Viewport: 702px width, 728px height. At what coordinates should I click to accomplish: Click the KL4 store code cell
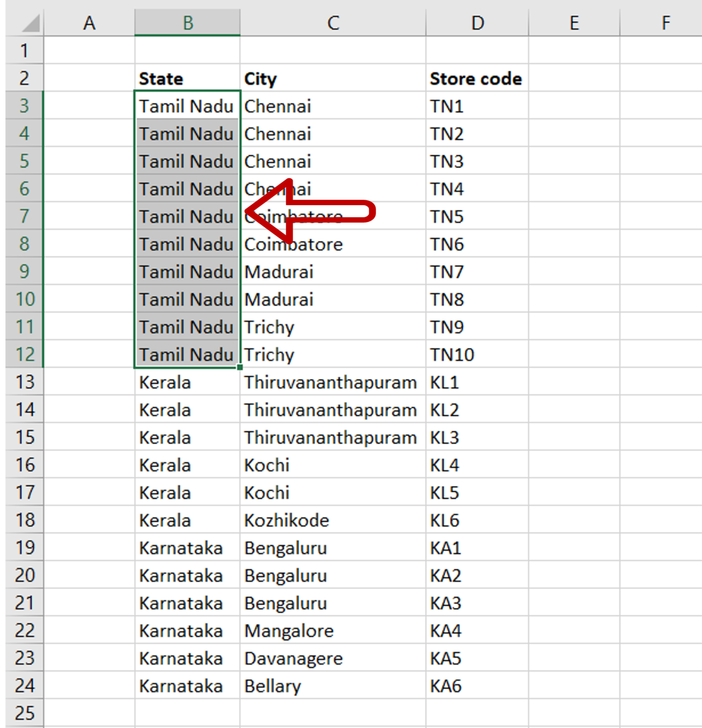(x=477, y=464)
